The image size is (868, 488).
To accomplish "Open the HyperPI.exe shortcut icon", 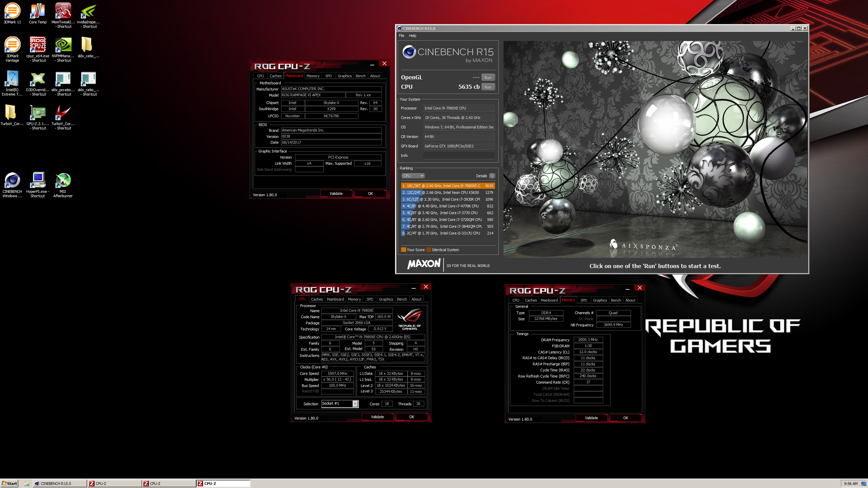I will click(x=38, y=185).
